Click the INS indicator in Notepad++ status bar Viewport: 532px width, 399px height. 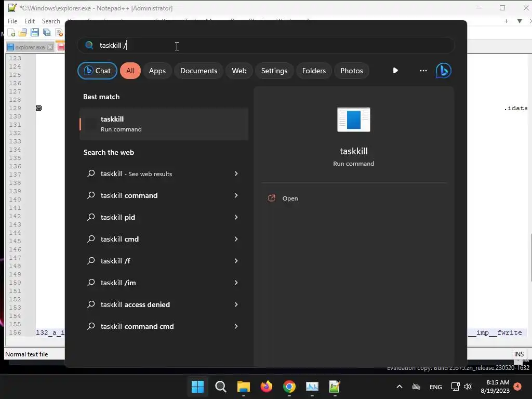click(519, 354)
